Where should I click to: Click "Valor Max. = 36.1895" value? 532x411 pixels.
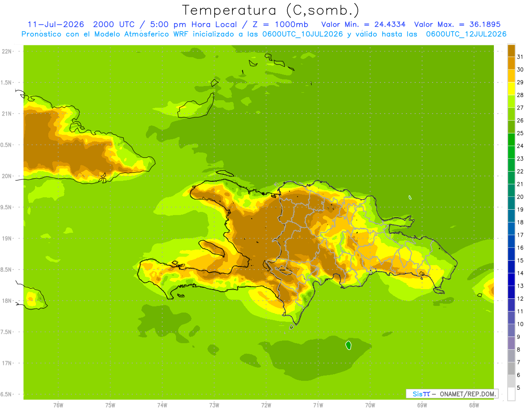click(458, 24)
